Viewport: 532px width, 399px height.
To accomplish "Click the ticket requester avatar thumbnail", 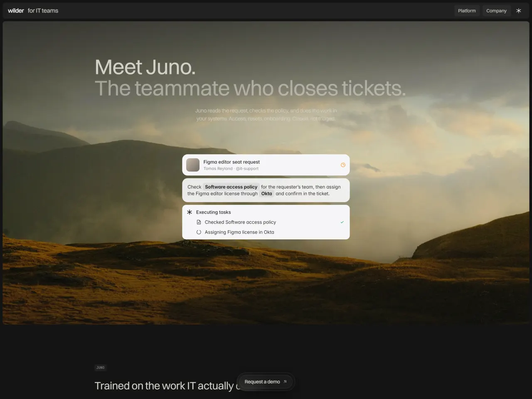I will point(193,165).
